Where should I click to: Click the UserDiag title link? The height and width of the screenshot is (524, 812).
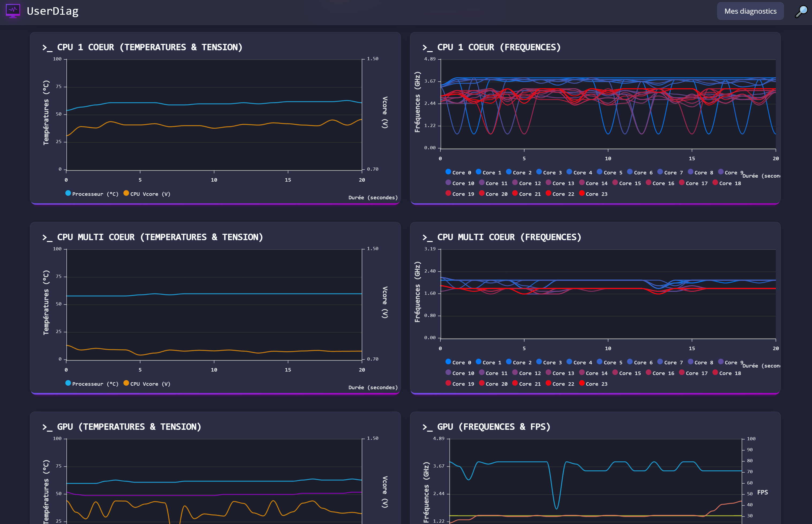pos(52,11)
